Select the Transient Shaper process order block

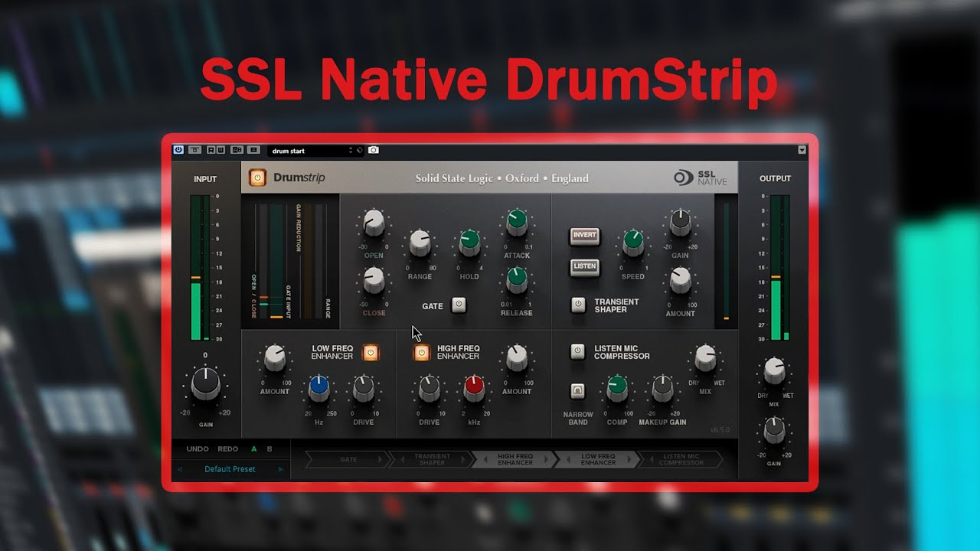coord(432,459)
